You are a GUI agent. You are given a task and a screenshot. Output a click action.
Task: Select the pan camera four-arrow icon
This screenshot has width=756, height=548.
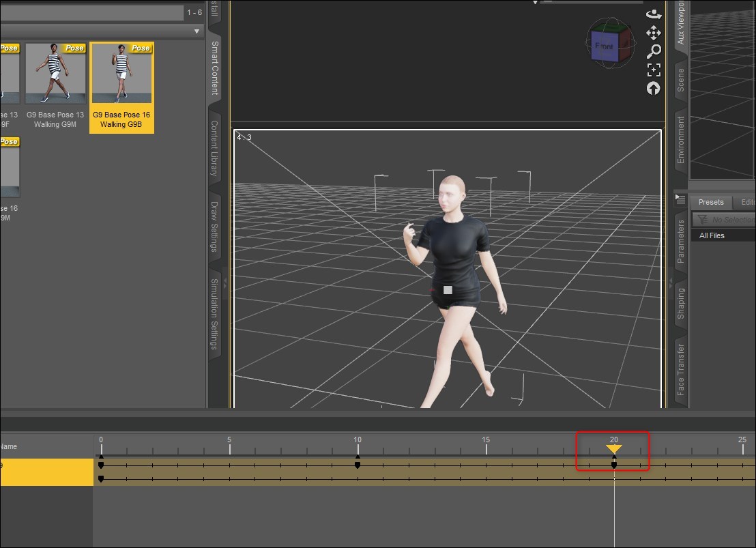[653, 33]
